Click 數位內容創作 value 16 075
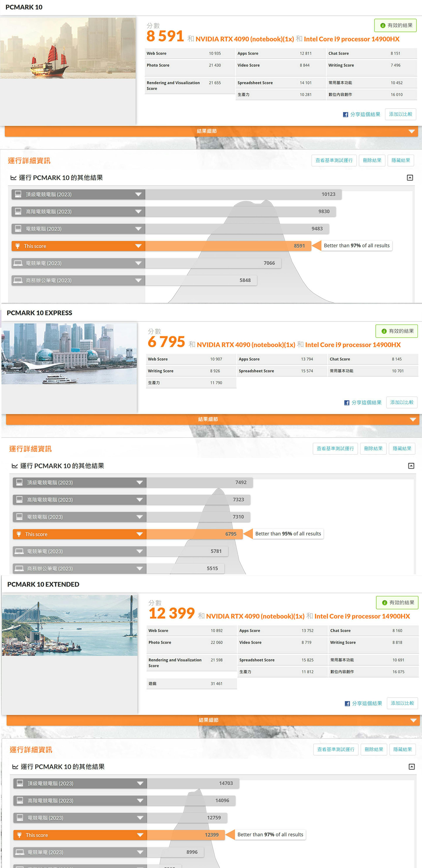This screenshot has width=422, height=868. 398,672
